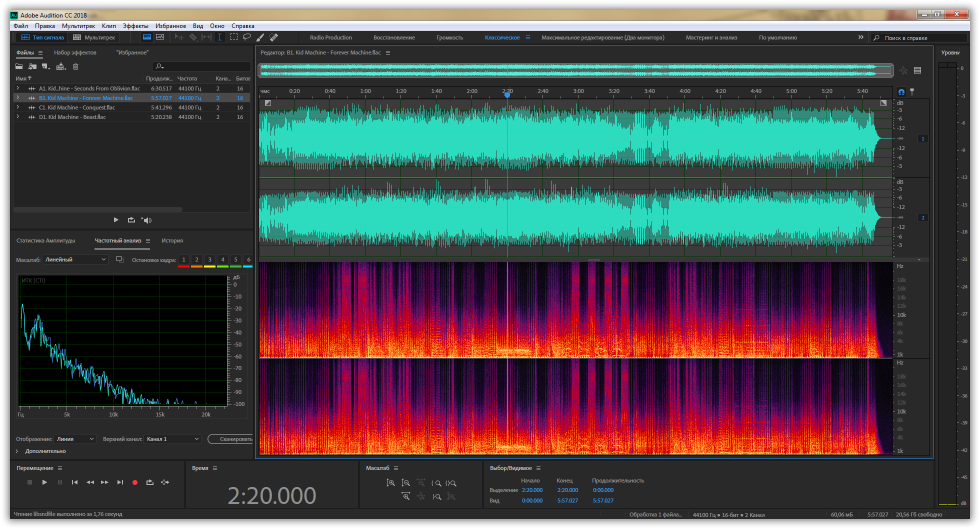Image resolution: width=980 pixels, height=529 pixels.
Task: Open the Отображение Линия dropdown
Action: click(75, 439)
